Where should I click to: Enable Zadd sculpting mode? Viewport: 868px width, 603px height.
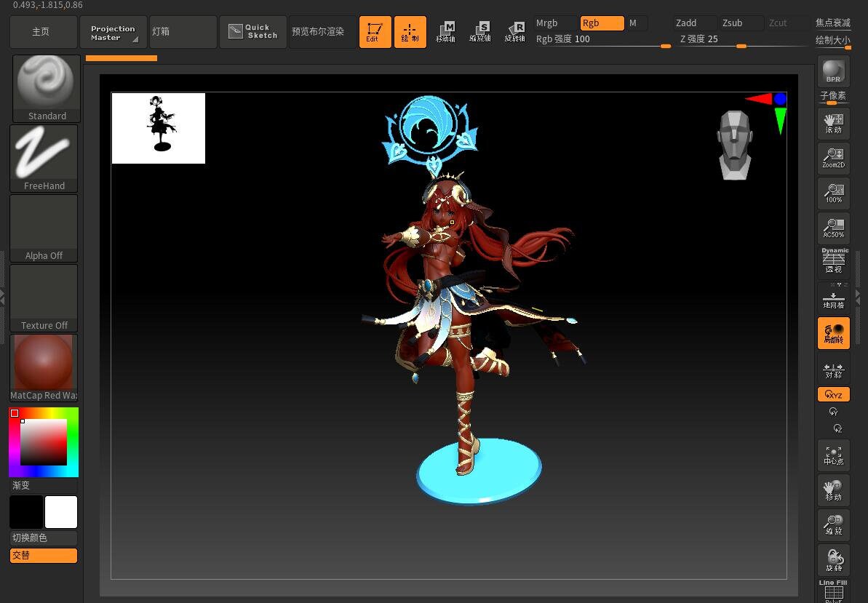pos(686,23)
